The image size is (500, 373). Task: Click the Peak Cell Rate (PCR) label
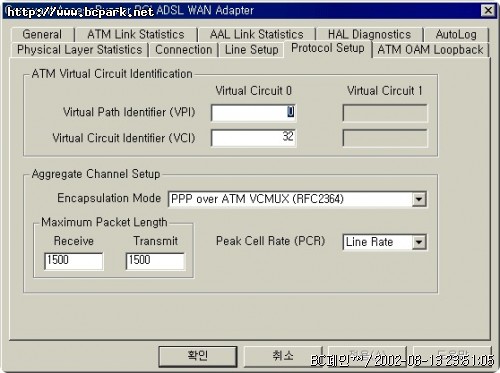point(270,241)
